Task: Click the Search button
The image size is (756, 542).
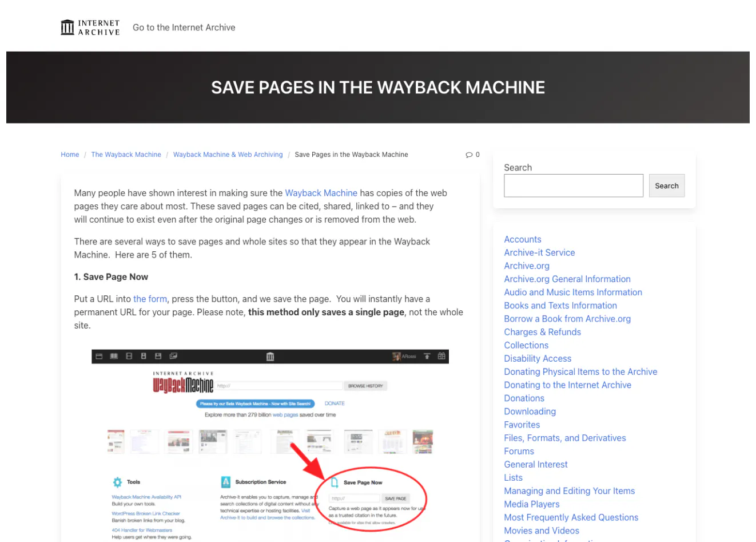Action: 667,185
